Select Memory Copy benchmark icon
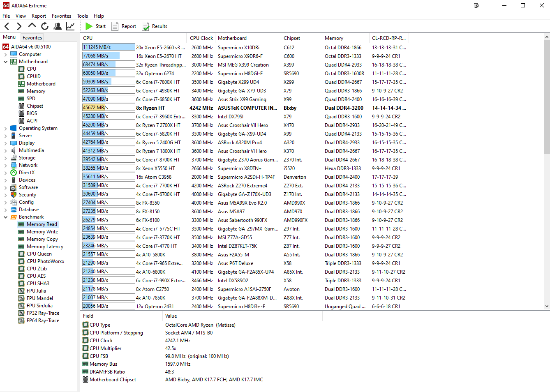This screenshot has height=392, width=550. pos(21,239)
